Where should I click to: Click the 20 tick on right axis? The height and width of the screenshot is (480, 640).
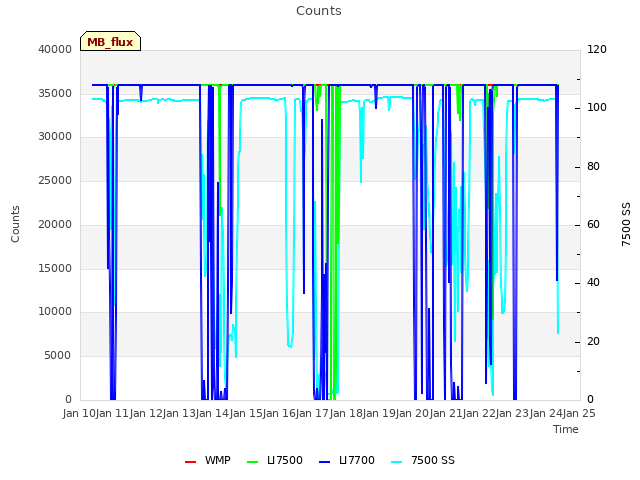pos(593,341)
